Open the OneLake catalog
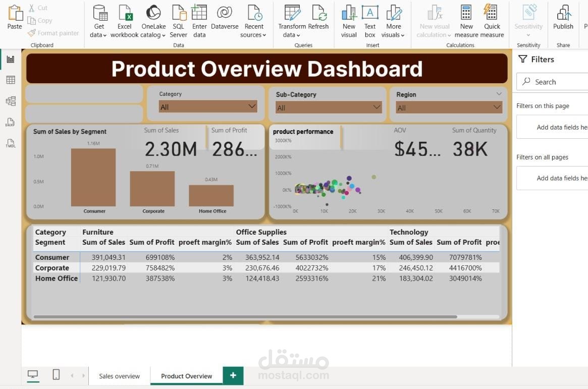This screenshot has height=389, width=588. pos(153,22)
